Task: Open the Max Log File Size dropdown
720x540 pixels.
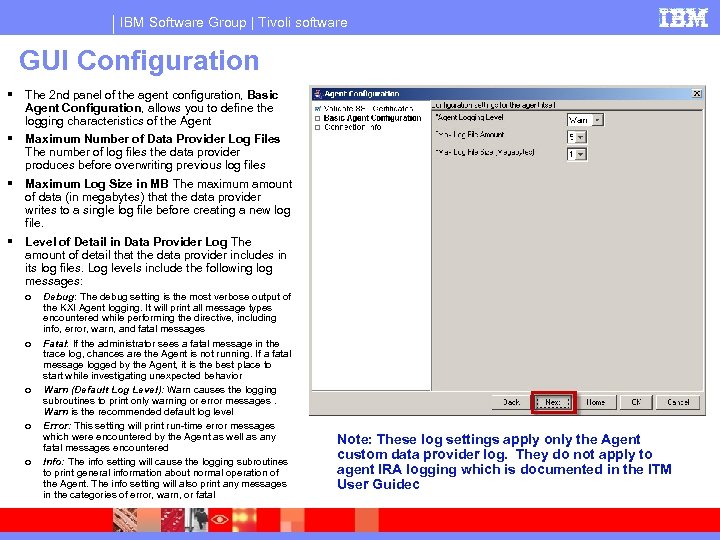Action: (x=581, y=154)
